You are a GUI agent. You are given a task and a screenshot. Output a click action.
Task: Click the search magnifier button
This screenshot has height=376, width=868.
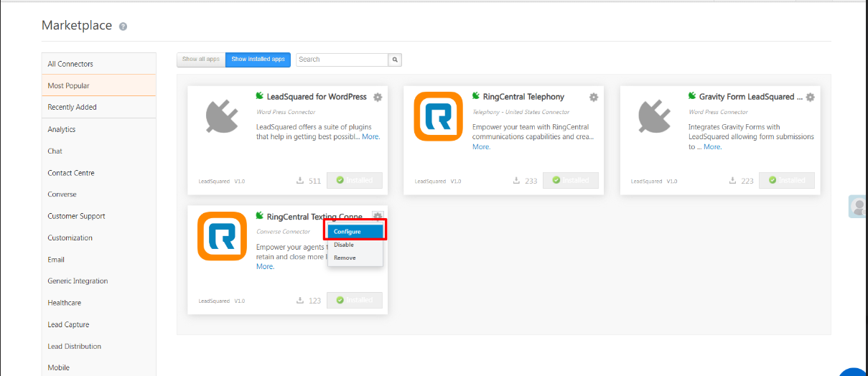395,60
